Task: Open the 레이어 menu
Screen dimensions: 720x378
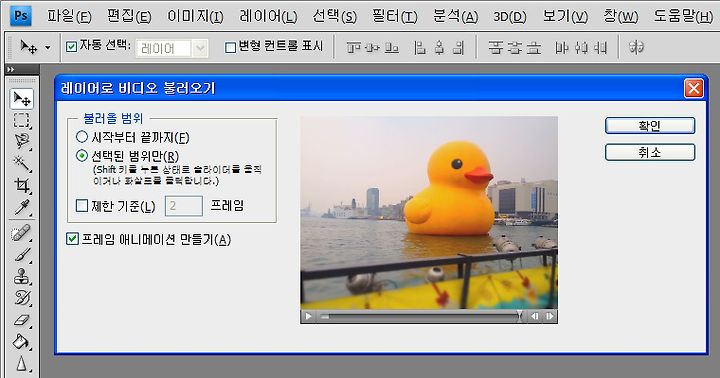Action: coord(268,17)
